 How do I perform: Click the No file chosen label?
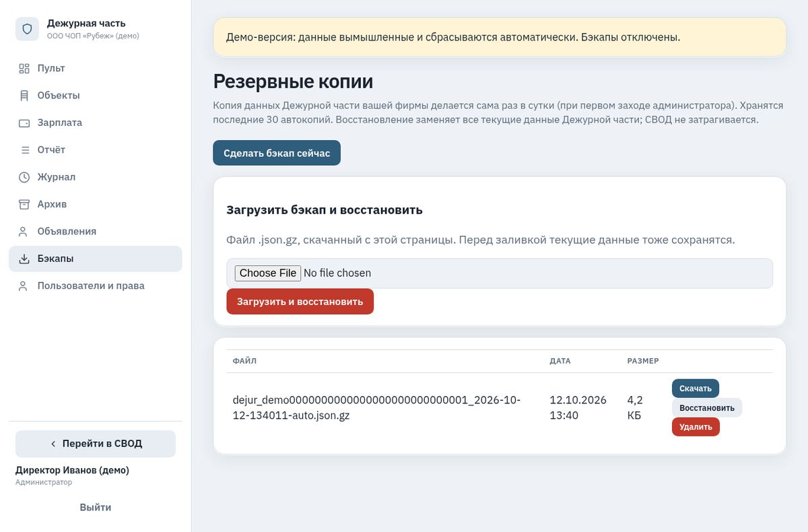[x=337, y=273]
